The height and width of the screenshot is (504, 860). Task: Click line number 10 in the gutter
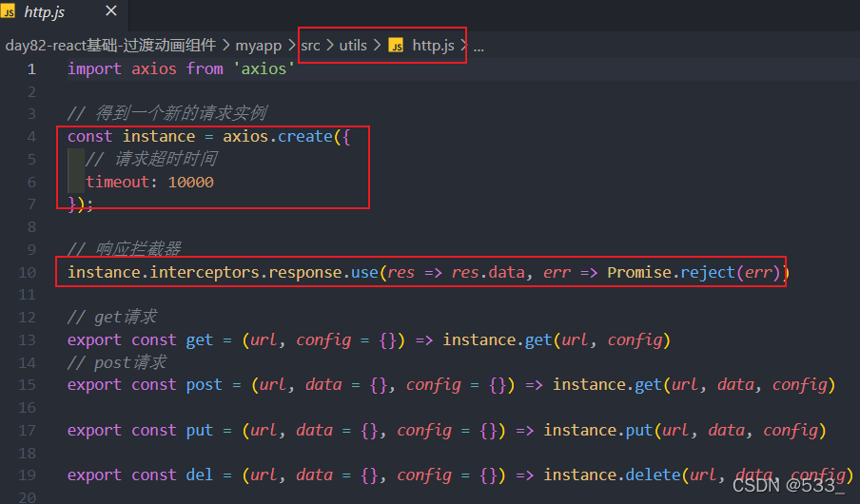pyautogui.click(x=27, y=273)
